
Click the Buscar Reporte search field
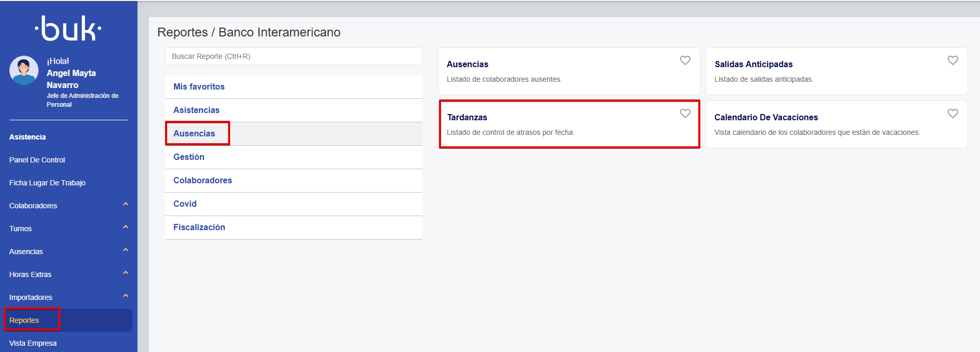293,56
